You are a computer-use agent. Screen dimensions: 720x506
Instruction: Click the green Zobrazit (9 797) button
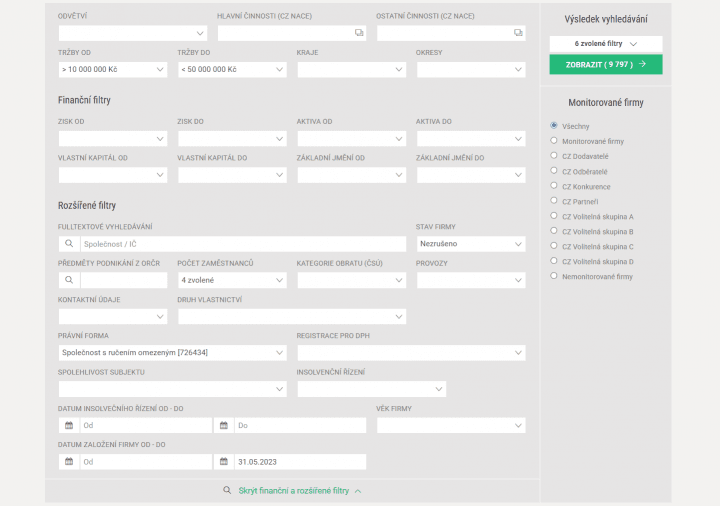click(606, 64)
